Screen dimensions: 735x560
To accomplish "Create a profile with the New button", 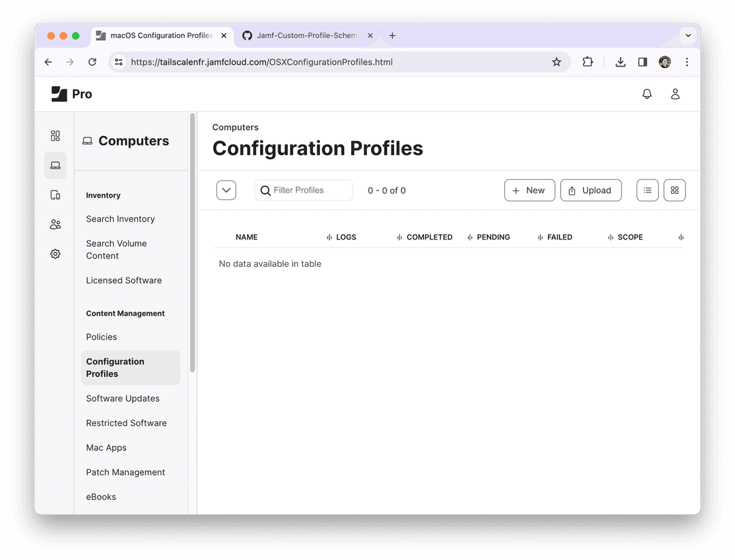I will 529,190.
